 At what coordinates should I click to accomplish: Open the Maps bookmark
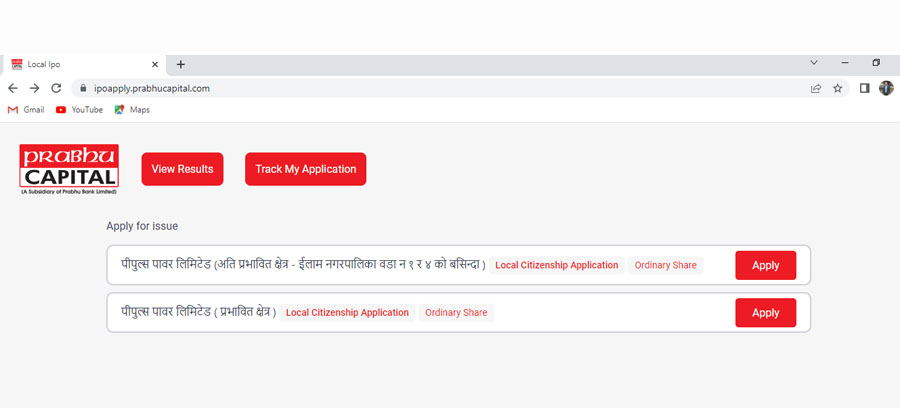coord(131,110)
